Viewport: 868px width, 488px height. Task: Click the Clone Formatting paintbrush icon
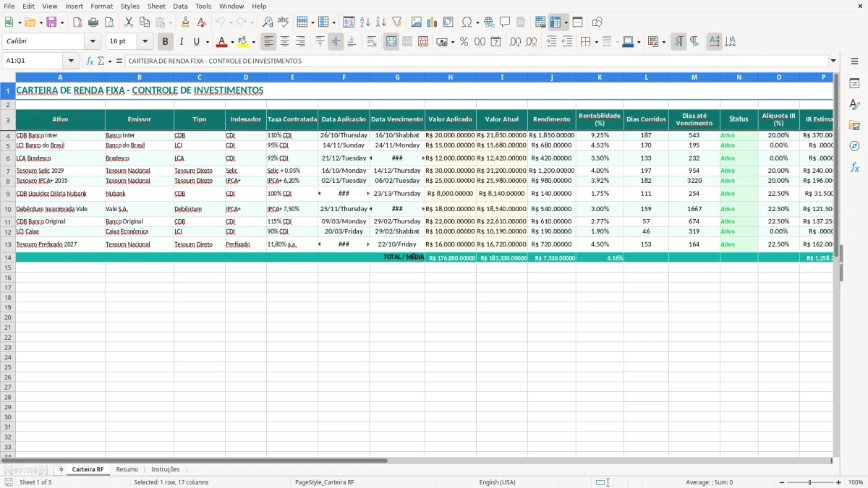[185, 22]
